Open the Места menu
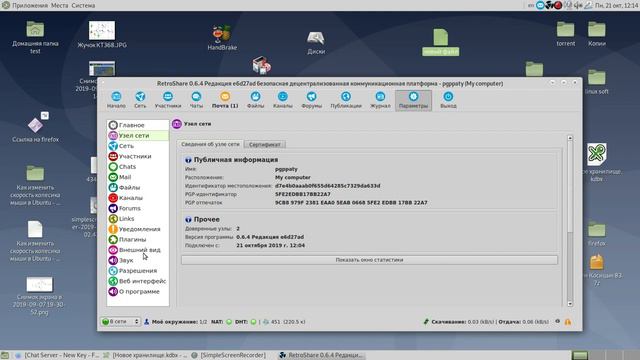 [x=60, y=5]
